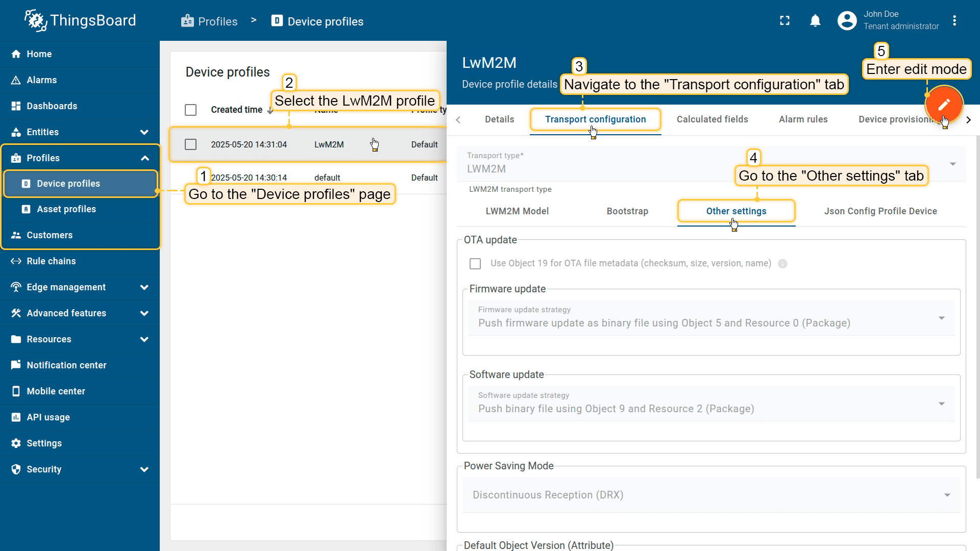Open the notifications bell

[x=815, y=21]
